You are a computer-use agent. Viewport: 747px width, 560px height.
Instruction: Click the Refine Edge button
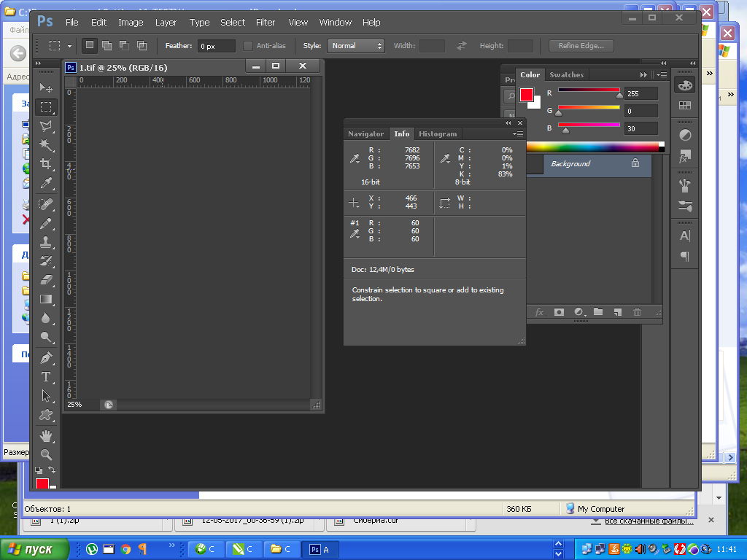pos(581,46)
